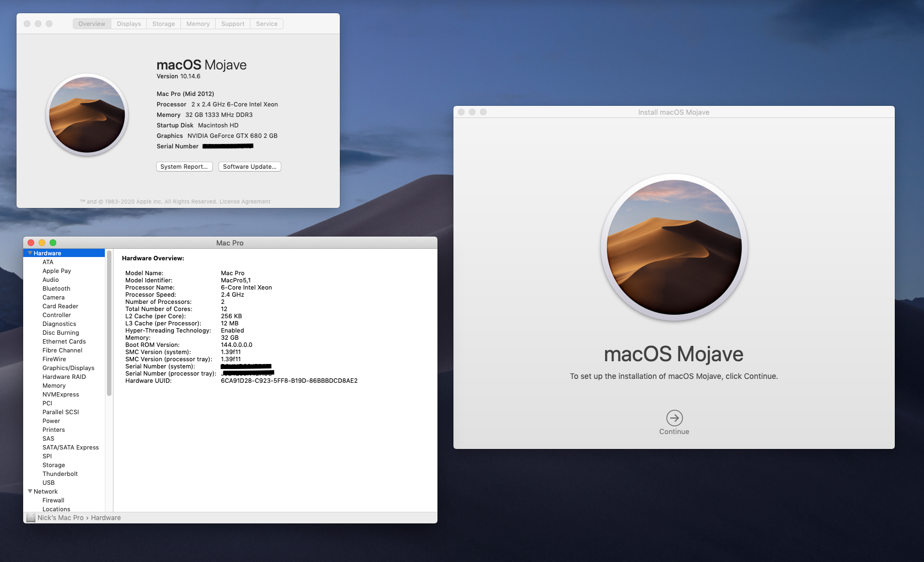Screen dimensions: 924x562
Task: Click the System Report… button
Action: 184,167
